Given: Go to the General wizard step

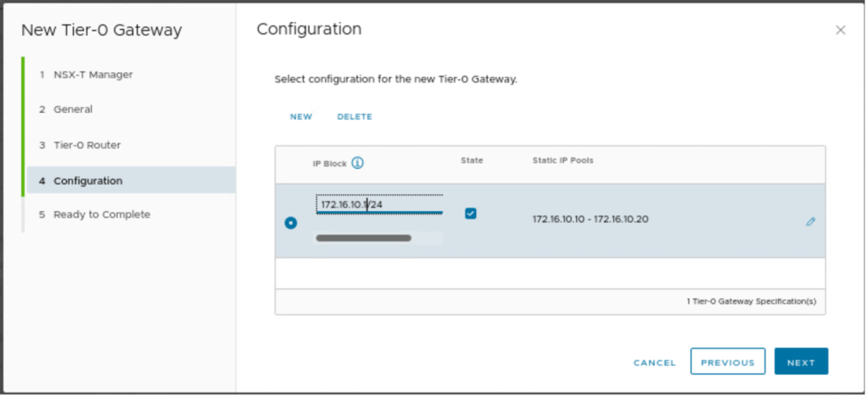Looking at the screenshot, I should pyautogui.click(x=73, y=109).
